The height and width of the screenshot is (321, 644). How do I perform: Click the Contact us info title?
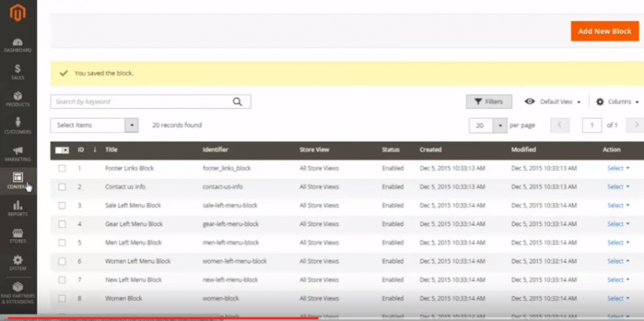125,187
